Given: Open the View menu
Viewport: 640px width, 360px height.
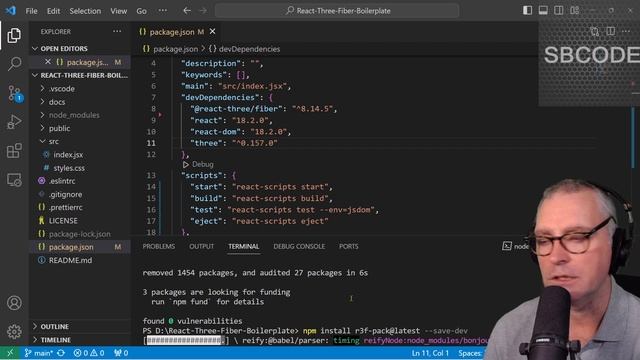Looking at the screenshot, I should tap(118, 11).
